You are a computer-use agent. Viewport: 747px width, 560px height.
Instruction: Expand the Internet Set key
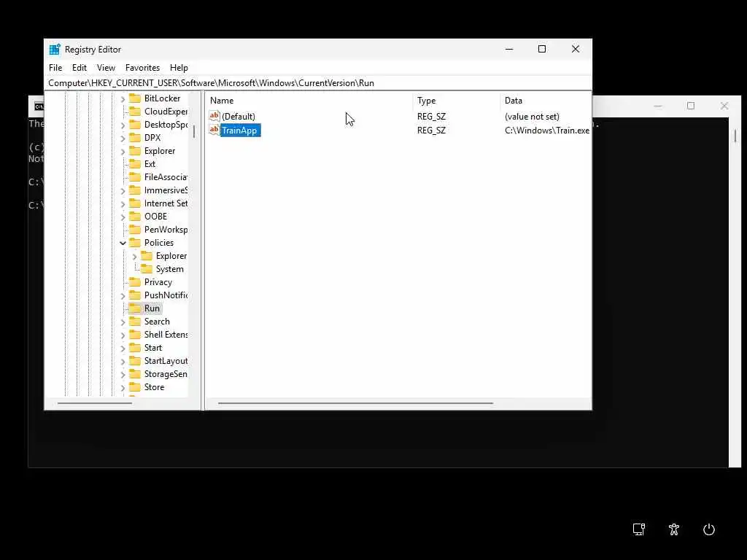click(123, 204)
